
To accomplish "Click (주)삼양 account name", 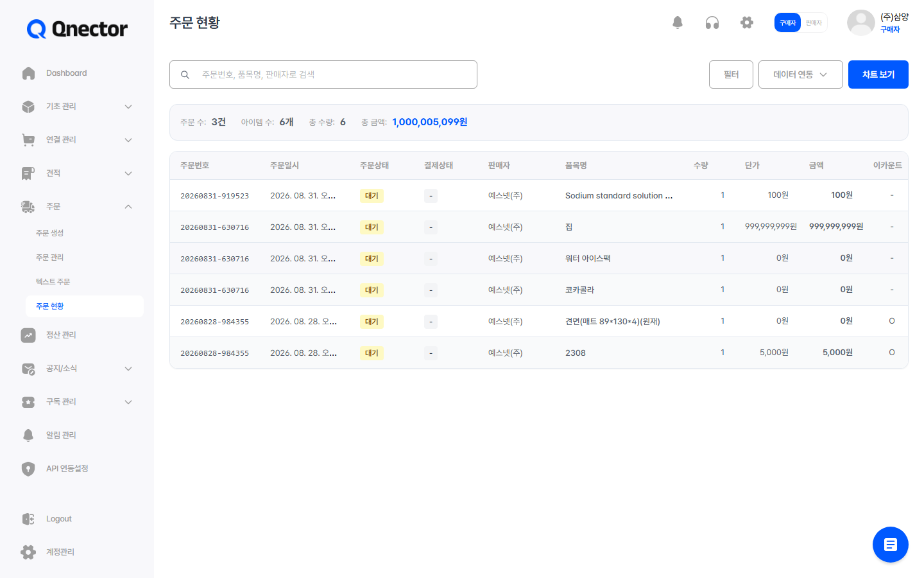I will click(894, 17).
